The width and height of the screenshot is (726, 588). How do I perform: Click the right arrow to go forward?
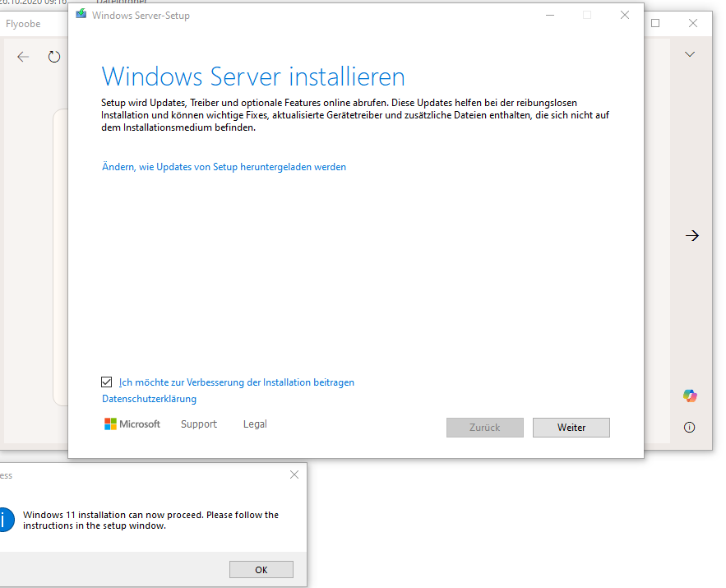692,236
